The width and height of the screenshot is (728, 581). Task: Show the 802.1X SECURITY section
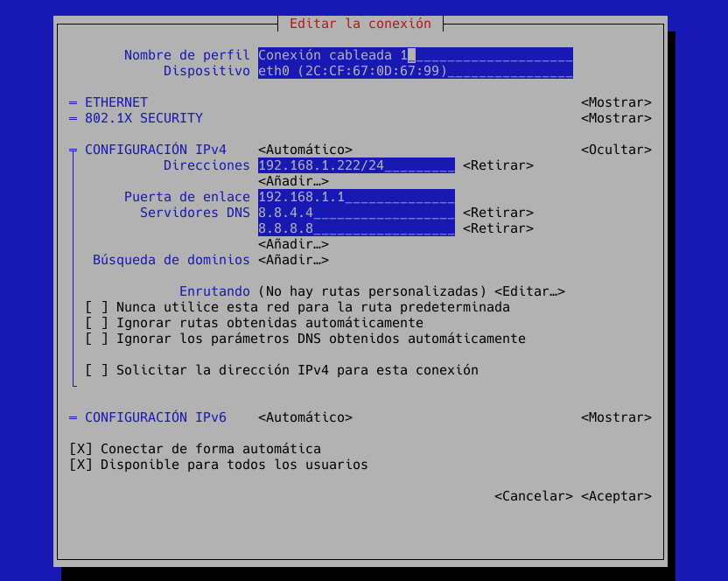click(616, 118)
